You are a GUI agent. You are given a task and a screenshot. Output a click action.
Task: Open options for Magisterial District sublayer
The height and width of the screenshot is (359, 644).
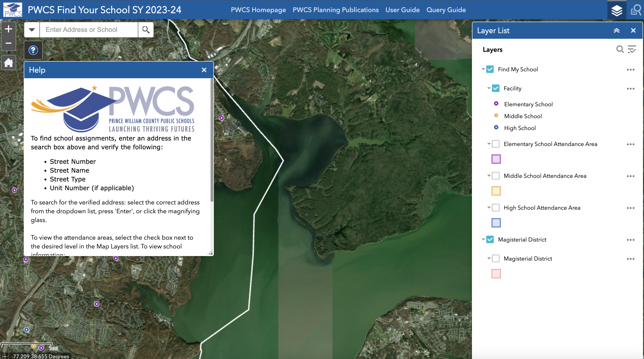(630, 259)
